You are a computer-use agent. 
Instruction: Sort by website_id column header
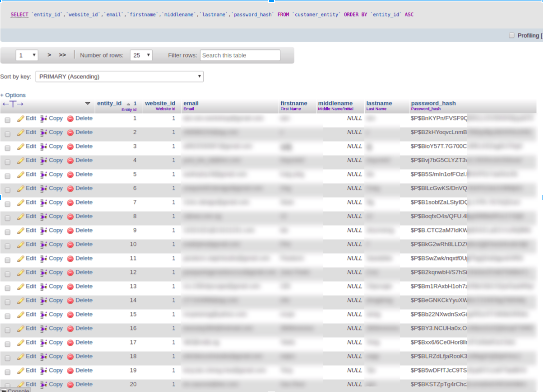point(160,103)
